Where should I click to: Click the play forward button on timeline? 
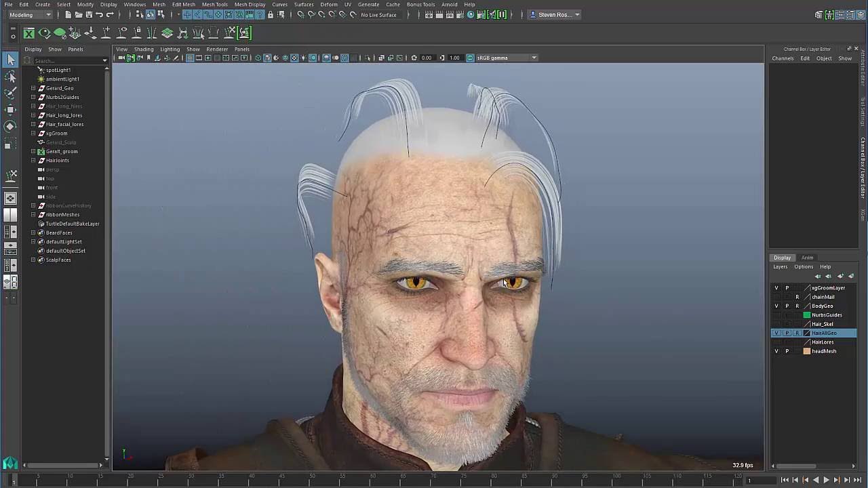point(826,480)
